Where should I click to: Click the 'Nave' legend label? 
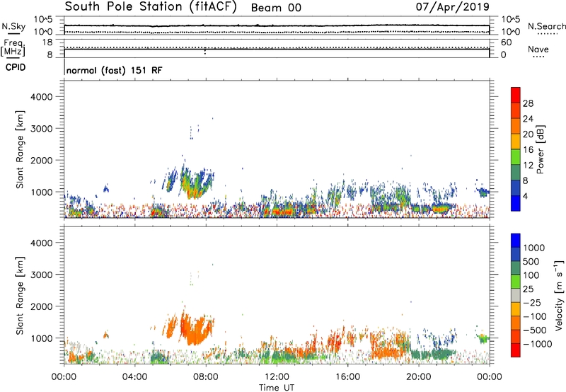(538, 50)
